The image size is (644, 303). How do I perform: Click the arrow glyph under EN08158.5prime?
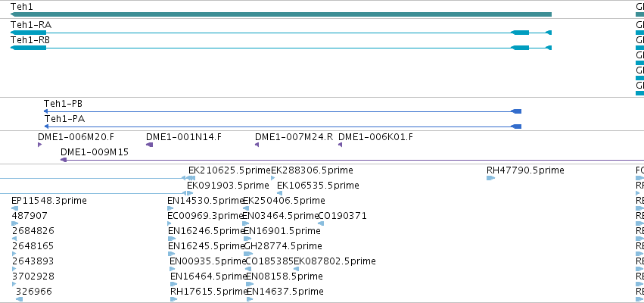(250, 284)
